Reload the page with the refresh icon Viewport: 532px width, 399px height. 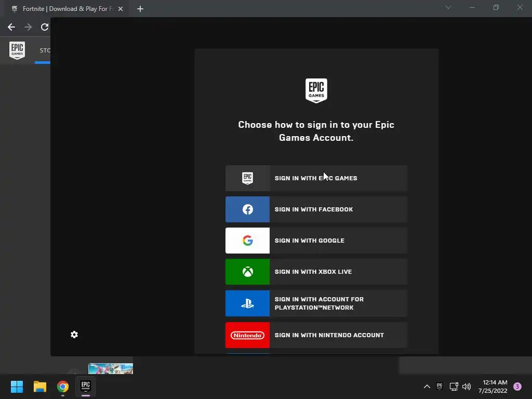[x=45, y=27]
